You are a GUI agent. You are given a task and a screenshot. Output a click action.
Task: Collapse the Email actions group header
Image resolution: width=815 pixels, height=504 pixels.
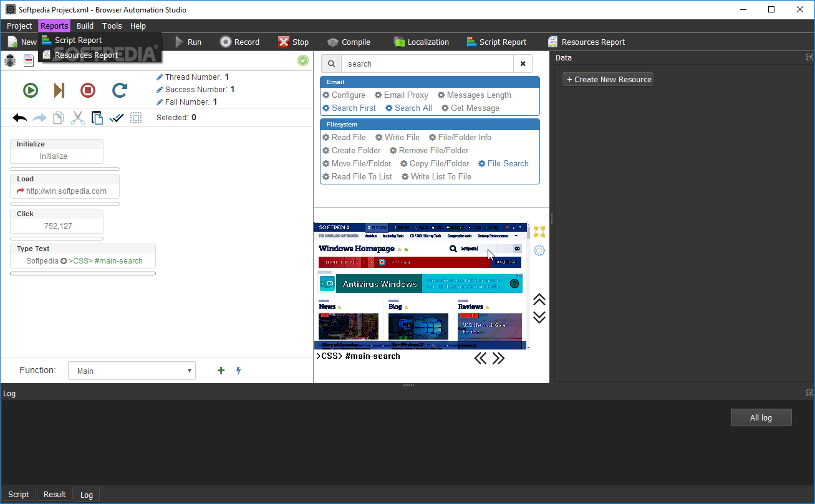tap(430, 82)
